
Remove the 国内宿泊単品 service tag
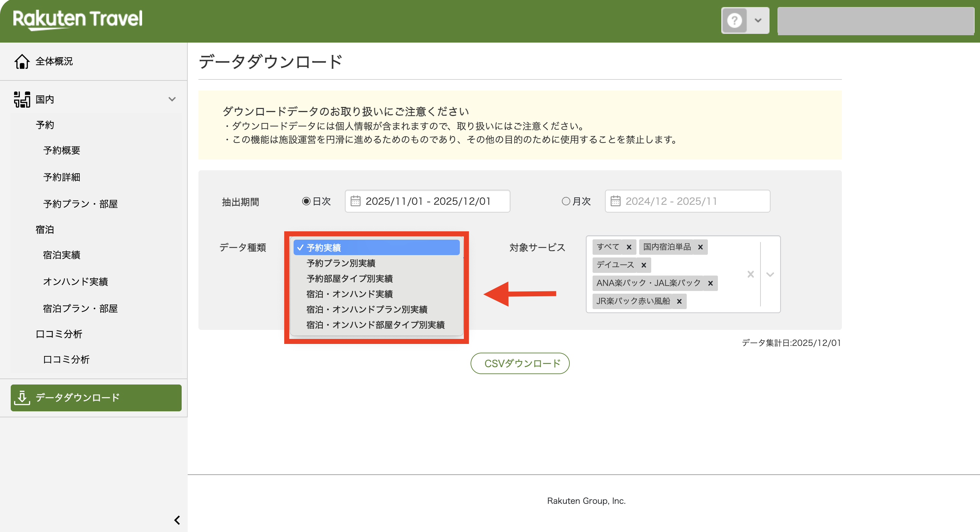tap(700, 247)
